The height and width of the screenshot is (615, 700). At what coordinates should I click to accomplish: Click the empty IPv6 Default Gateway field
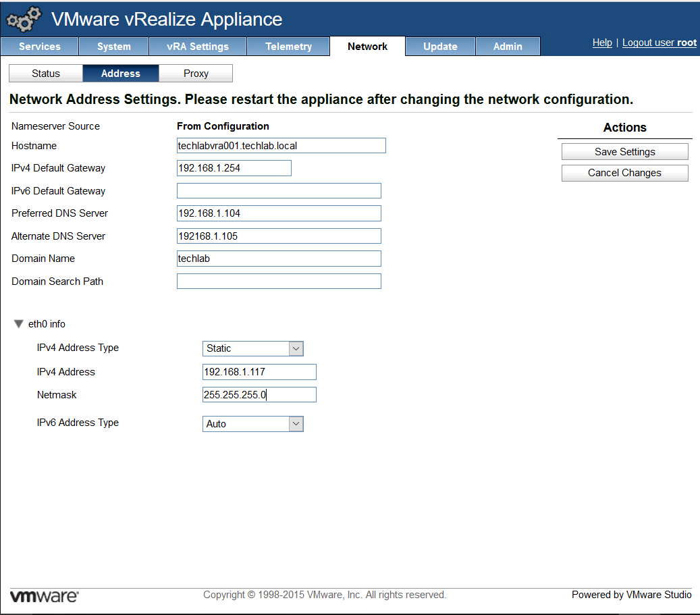(x=279, y=190)
